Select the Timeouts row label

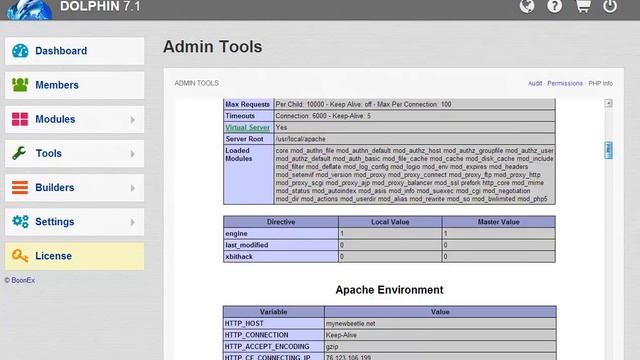pyautogui.click(x=248, y=116)
